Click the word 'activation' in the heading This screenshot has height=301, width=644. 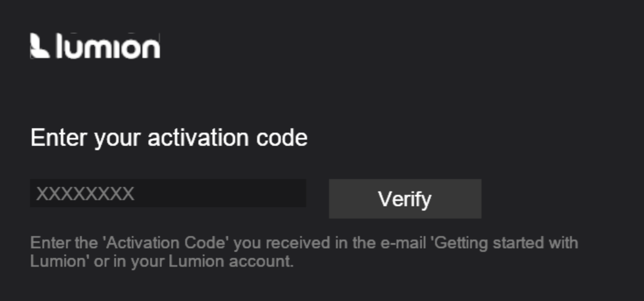click(x=199, y=137)
